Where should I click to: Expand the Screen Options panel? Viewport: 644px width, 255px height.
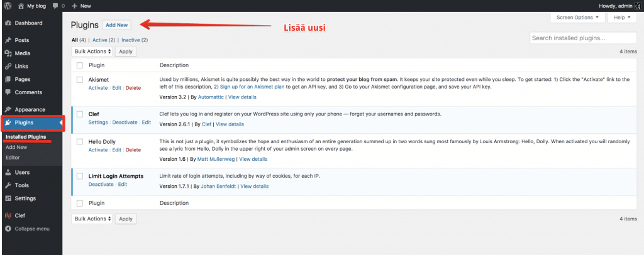577,18
